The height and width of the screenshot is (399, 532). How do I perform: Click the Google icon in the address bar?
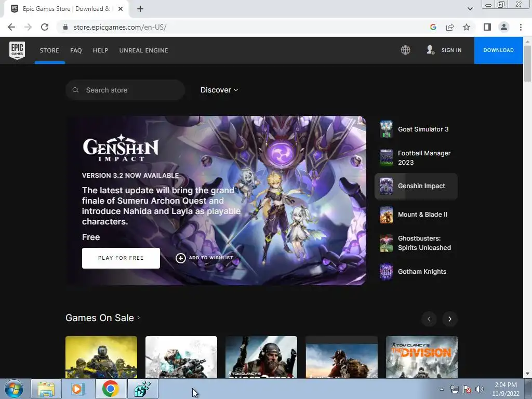pos(433,27)
